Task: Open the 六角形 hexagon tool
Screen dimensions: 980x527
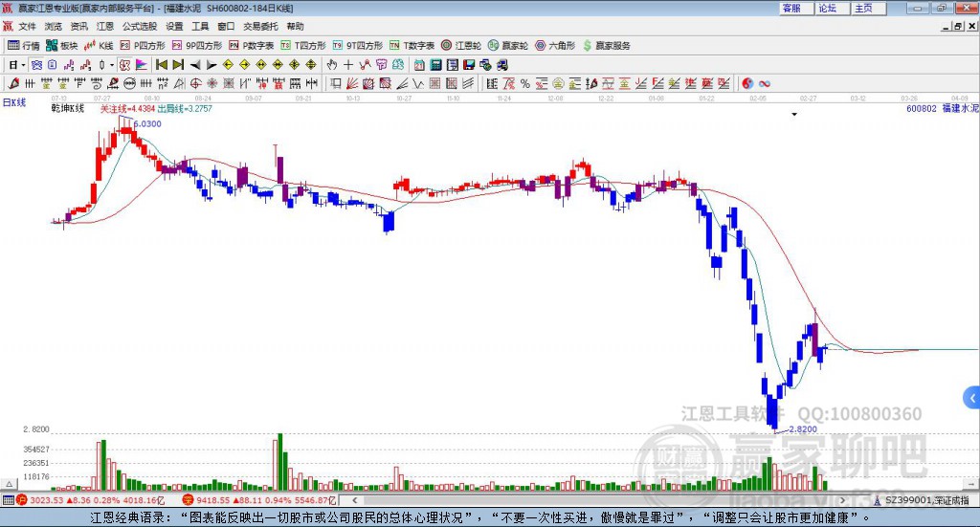Action: click(x=555, y=46)
